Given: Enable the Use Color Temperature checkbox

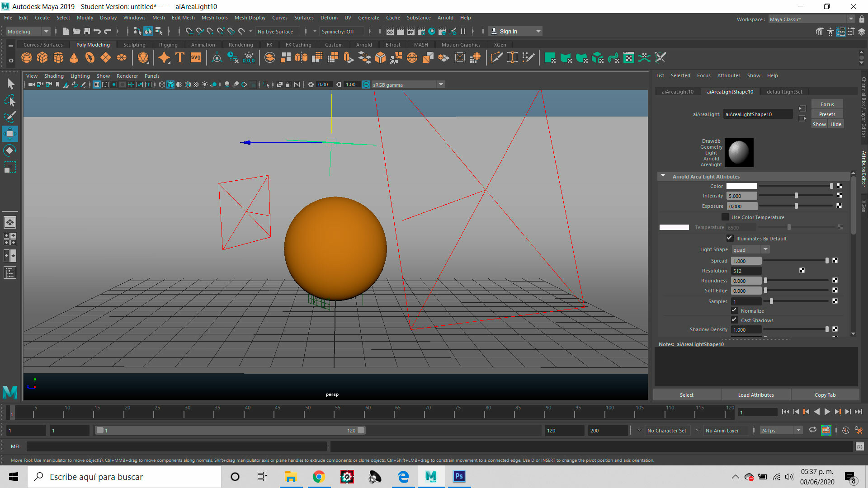Looking at the screenshot, I should (725, 217).
